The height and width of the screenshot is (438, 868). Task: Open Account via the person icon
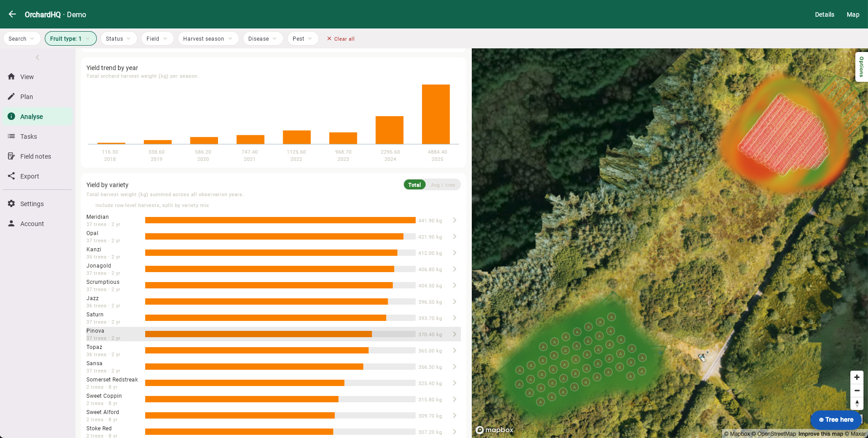(x=11, y=224)
